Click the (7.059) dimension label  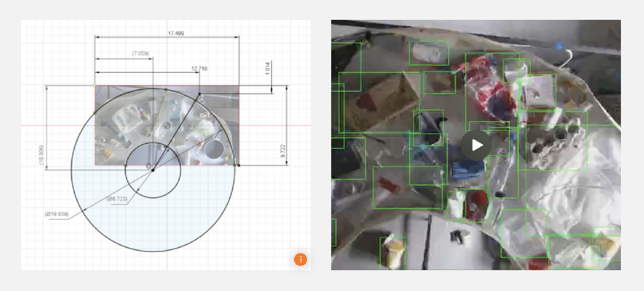click(x=141, y=54)
